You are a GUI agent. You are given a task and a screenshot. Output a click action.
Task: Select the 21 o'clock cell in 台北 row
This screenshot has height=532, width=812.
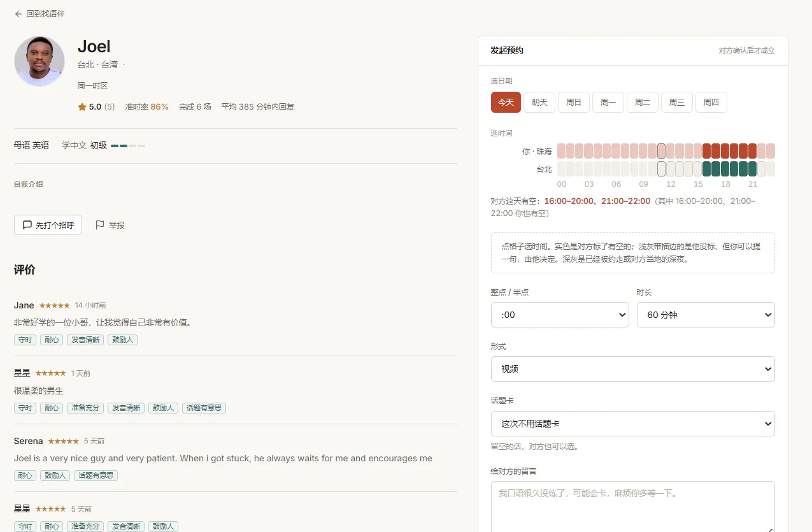pos(752,169)
